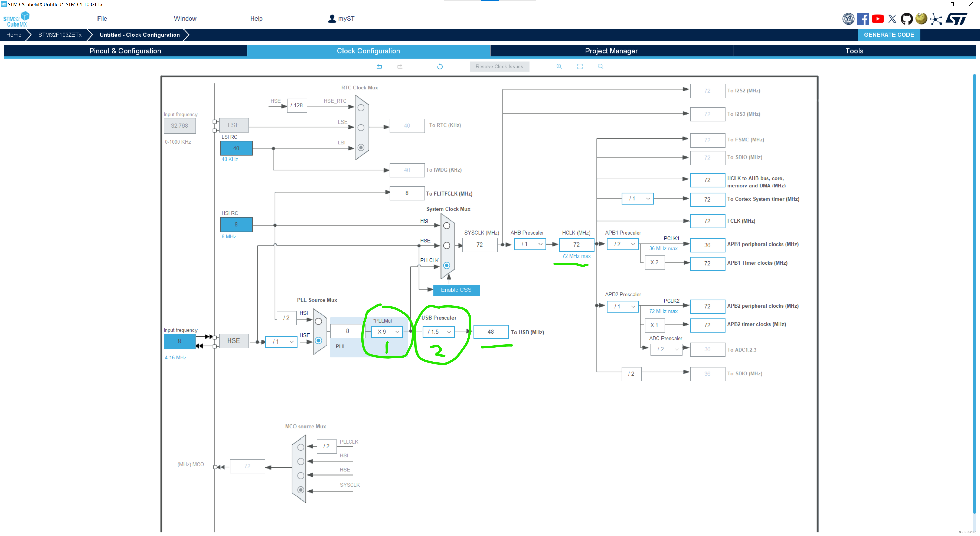Click the globe community icon in header
Screen dimensions: 980x536
pyautogui.click(x=921, y=18)
